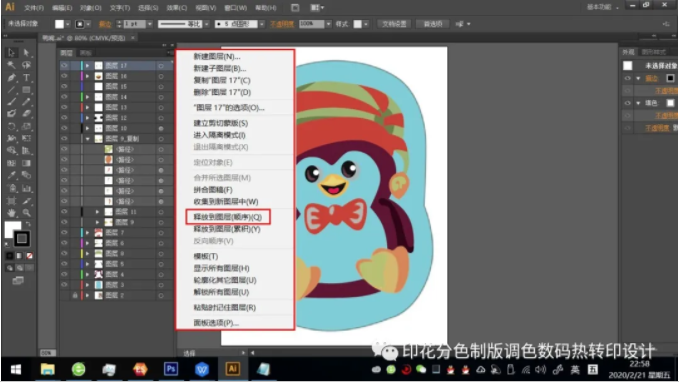Viewport: 679px width, 382px height.
Task: Select the Selection (black arrow) tool
Action: click(x=11, y=53)
